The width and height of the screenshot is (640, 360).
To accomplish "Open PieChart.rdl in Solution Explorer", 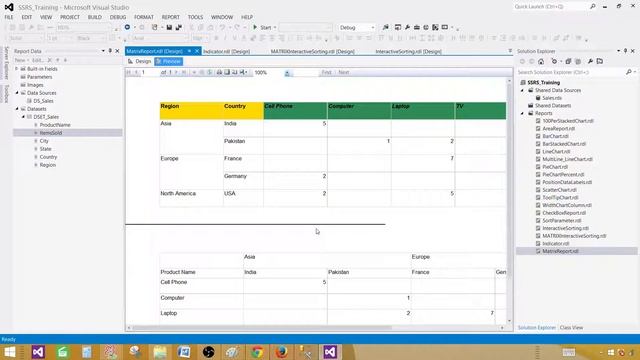I will click(555, 167).
